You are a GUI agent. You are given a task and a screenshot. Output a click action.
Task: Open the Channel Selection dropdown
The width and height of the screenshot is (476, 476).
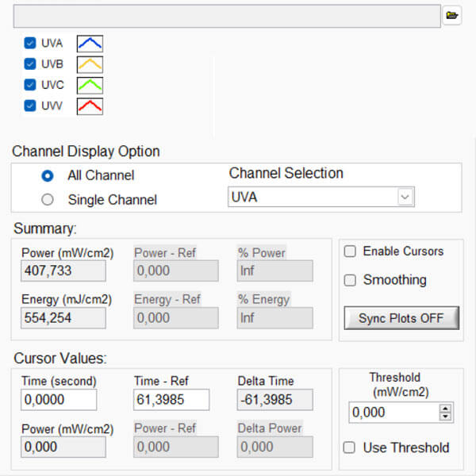click(405, 196)
